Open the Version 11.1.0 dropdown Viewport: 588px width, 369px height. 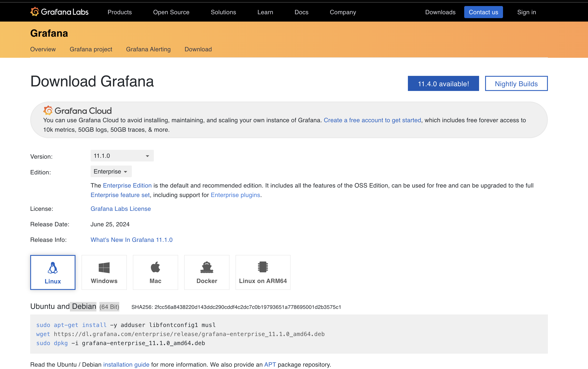(x=122, y=156)
